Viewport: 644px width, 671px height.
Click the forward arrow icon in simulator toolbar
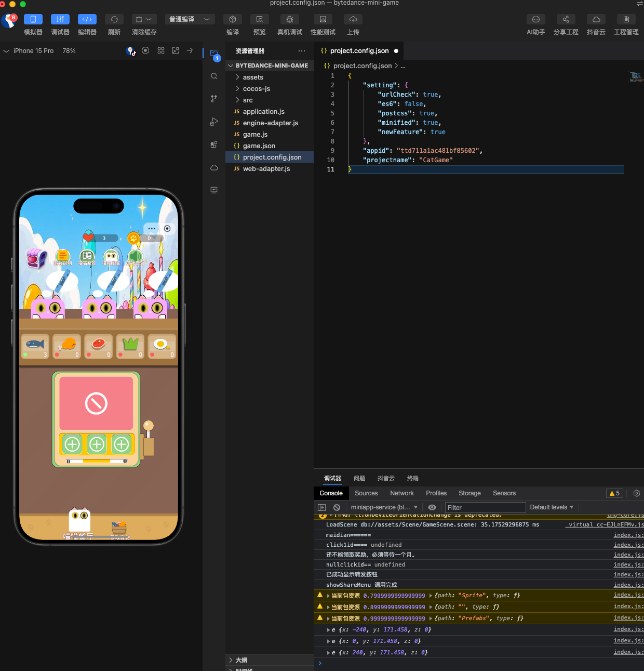point(190,50)
